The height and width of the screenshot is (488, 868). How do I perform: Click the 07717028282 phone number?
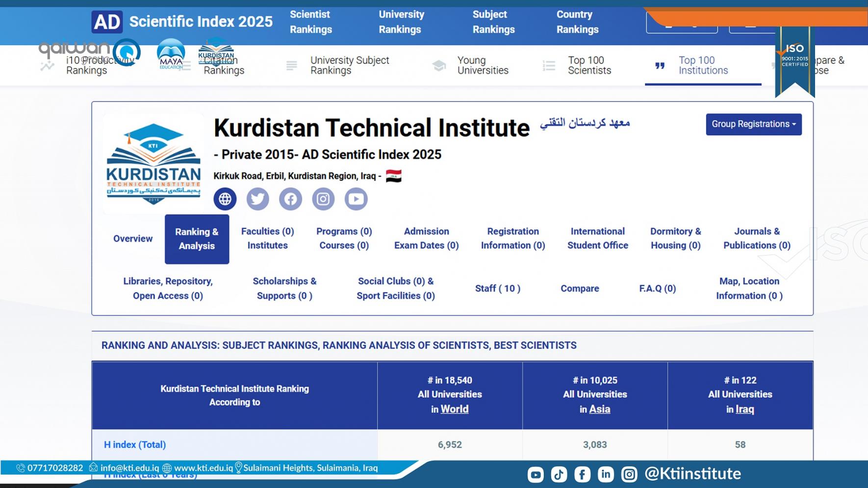[x=55, y=468]
